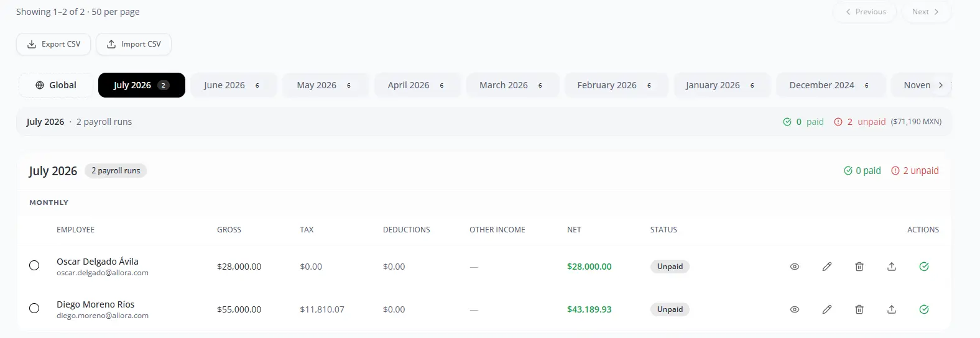Select Diego Moreno Ríos row radio circle
980x338 pixels.
(34, 308)
